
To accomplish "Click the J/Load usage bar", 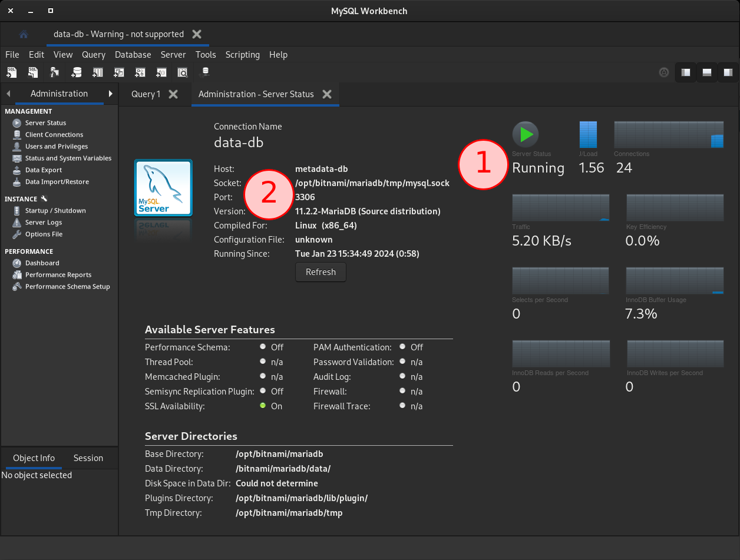I will coord(587,134).
